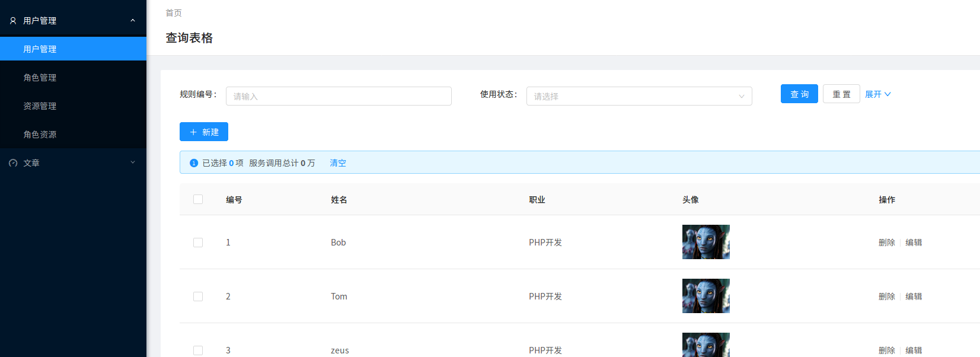Check the checkbox for Tom's row
Viewport: 980px width, 357px height.
(198, 297)
